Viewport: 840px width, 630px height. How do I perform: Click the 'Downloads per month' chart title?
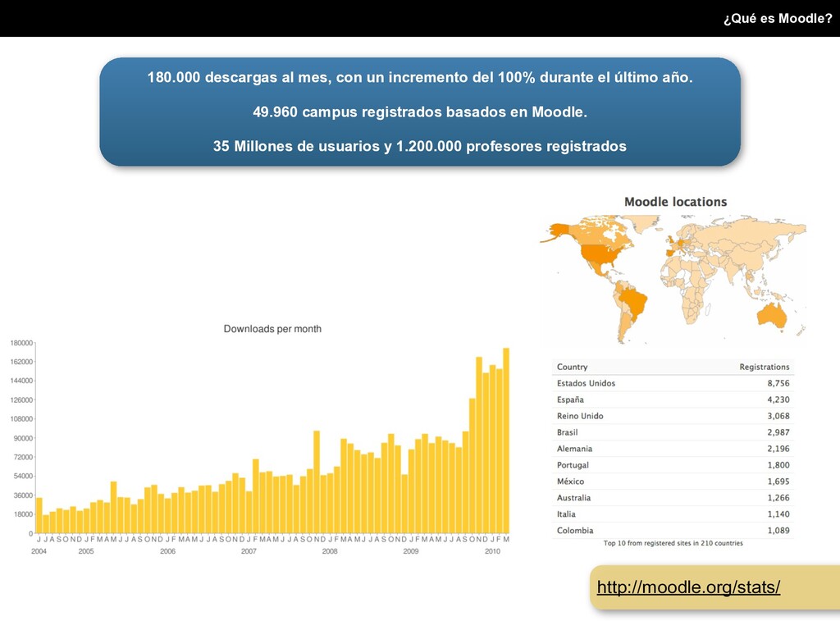[x=272, y=329]
